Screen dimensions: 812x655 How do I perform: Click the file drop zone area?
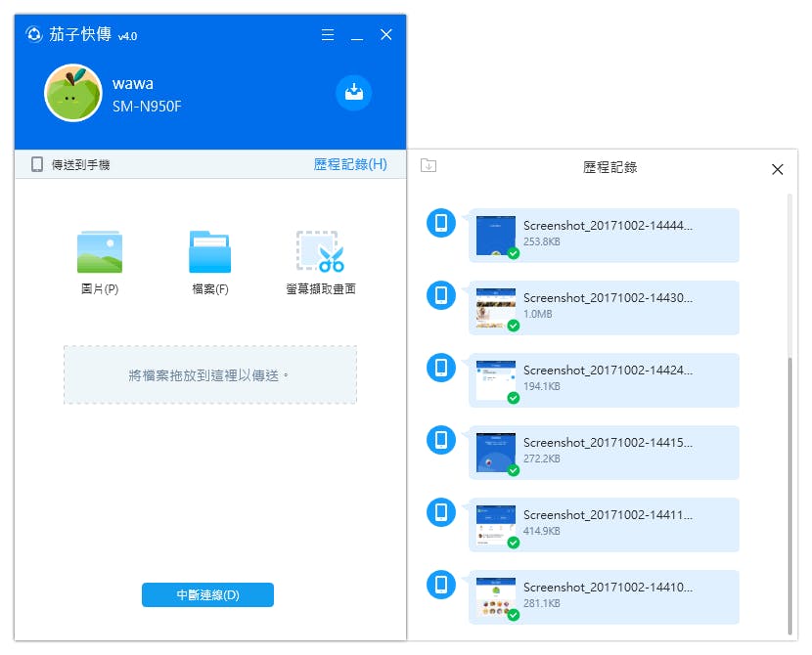(209, 374)
